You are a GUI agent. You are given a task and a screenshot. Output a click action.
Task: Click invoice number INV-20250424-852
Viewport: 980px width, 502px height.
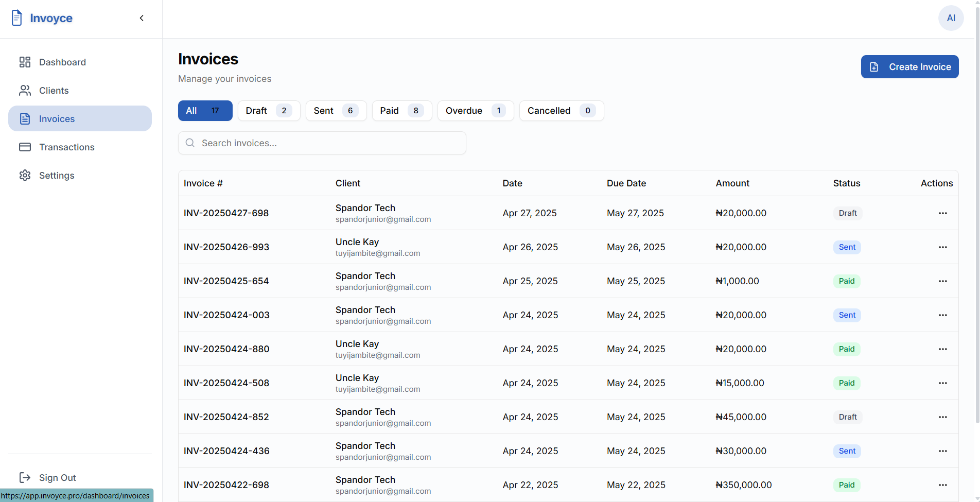(226, 417)
